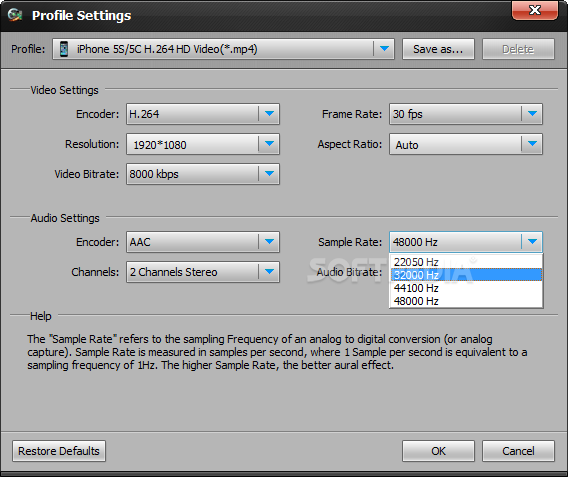
Task: Select the 44100 Hz option
Action: point(466,288)
